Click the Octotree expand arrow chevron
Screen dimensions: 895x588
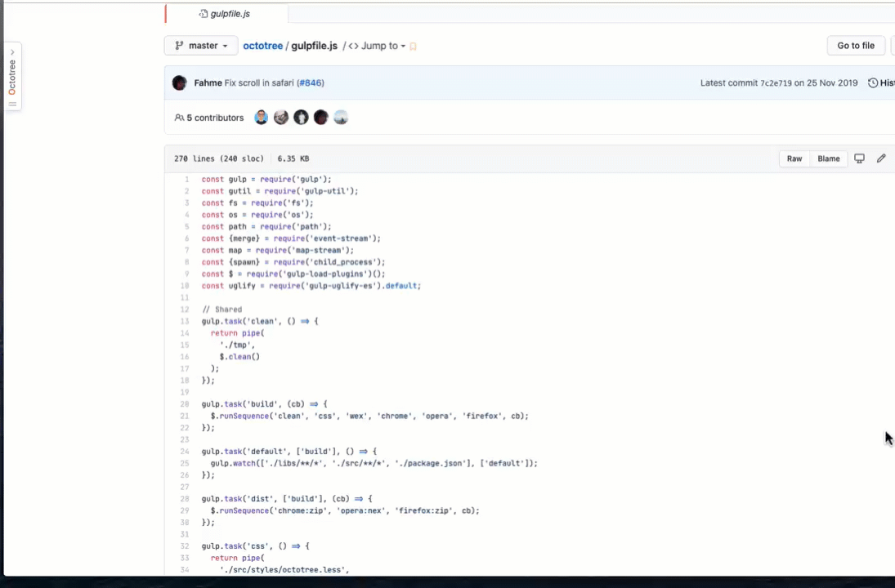[12, 52]
